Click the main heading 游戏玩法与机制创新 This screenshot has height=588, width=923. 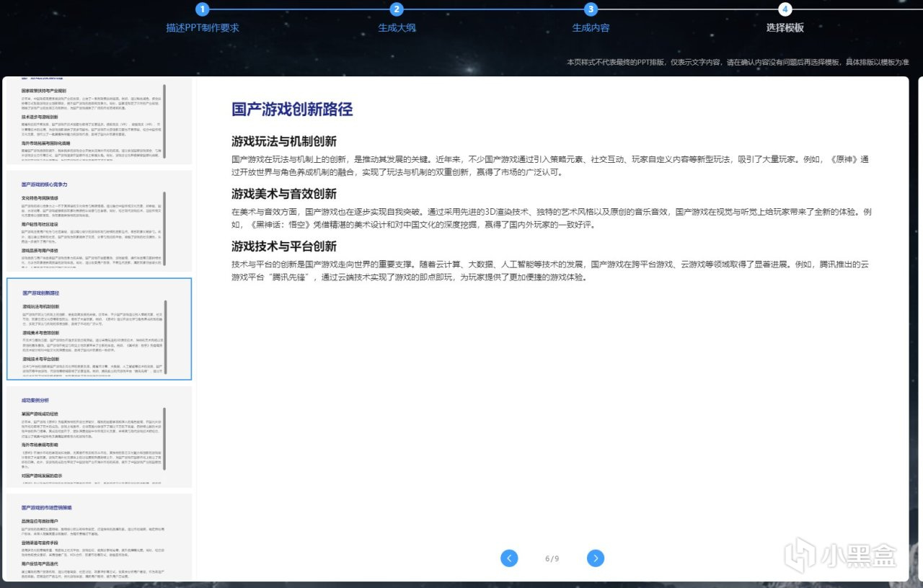tap(284, 141)
